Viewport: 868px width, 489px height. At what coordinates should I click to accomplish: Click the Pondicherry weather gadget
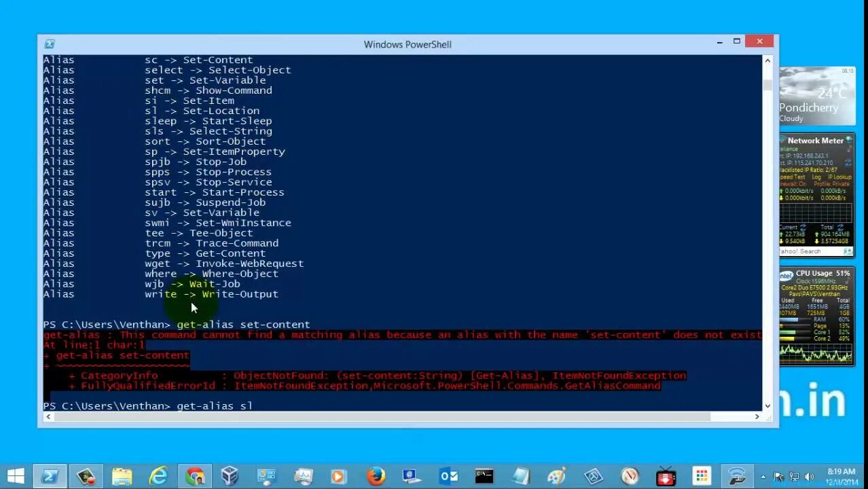[817, 96]
